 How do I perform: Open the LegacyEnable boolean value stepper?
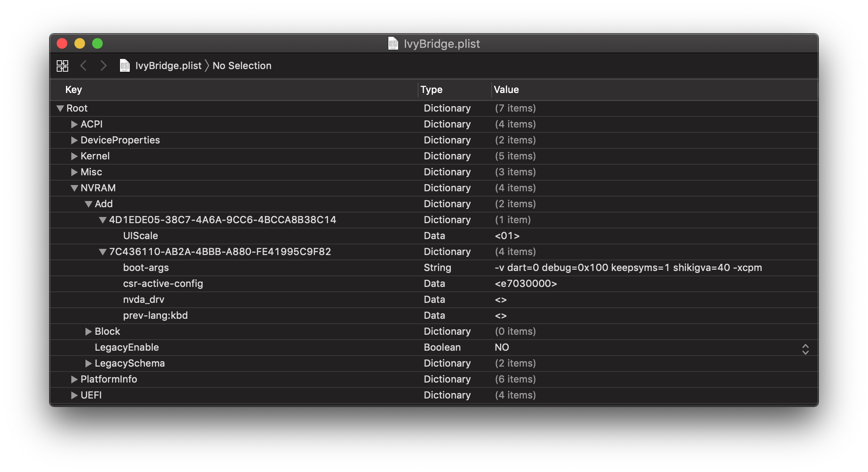point(806,349)
